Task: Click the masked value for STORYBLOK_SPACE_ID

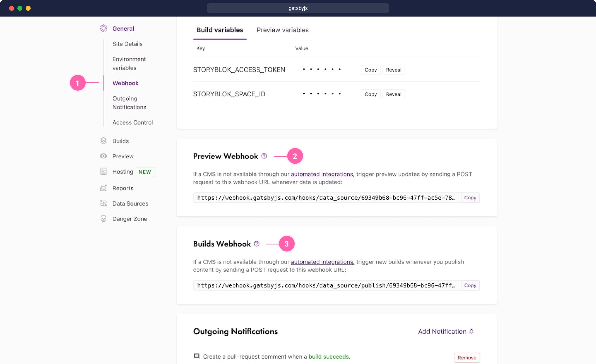Action: 322,94
